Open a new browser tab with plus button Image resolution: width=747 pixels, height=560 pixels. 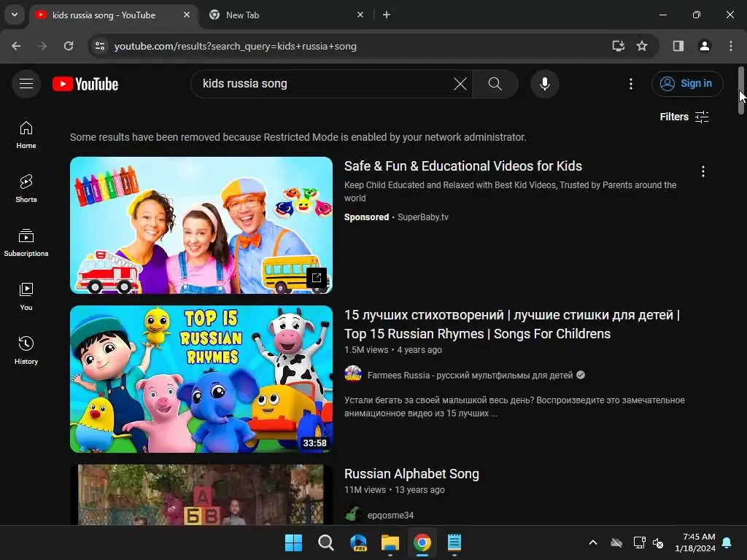point(387,15)
